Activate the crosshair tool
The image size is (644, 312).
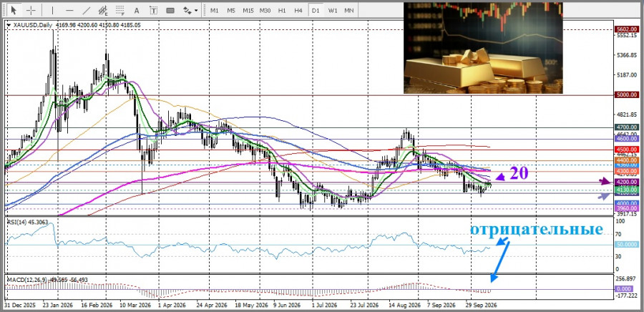[x=31, y=10]
